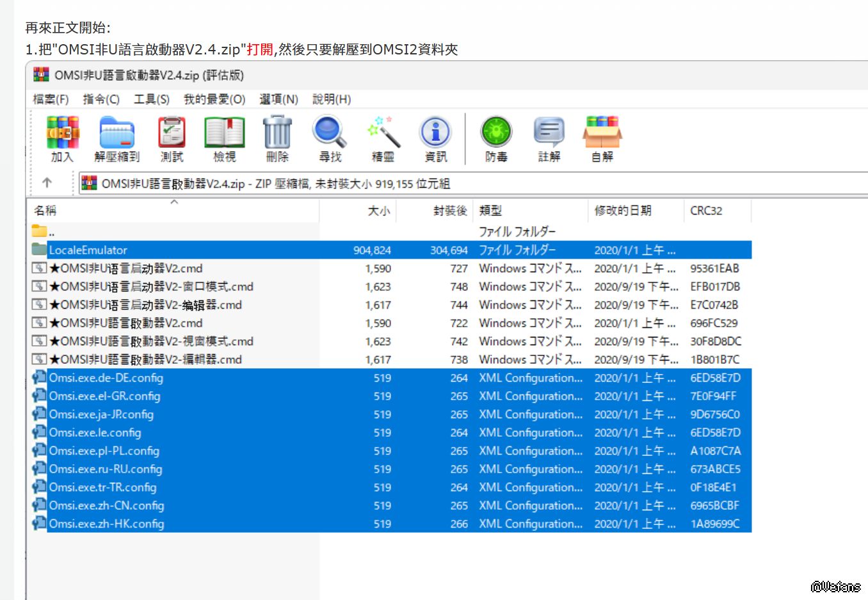Click the 尋找 (Find) magnifier icon

[330, 133]
